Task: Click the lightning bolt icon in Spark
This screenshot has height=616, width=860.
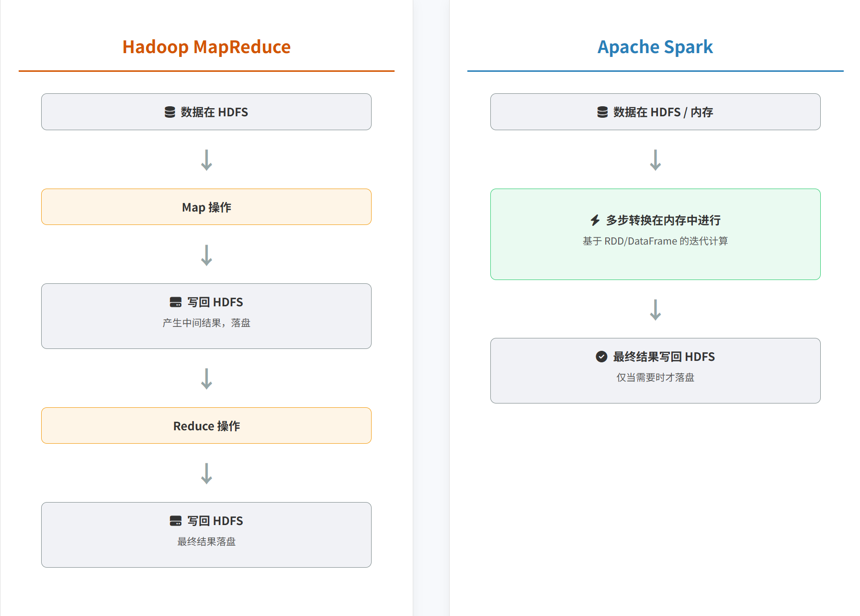Action: (x=595, y=220)
